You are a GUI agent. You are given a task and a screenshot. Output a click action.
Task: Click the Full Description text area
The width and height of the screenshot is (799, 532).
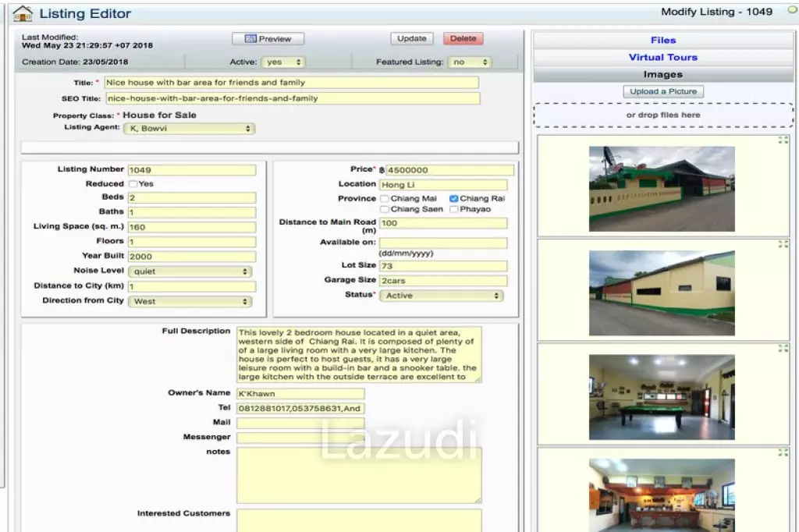pos(359,355)
